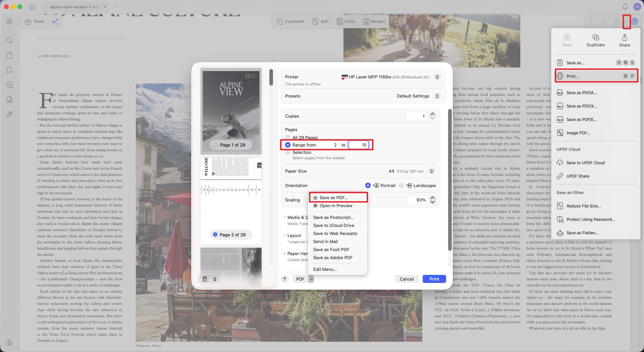The height and width of the screenshot is (352, 644).
Task: Switch to Form mode
Action: pos(346,21)
